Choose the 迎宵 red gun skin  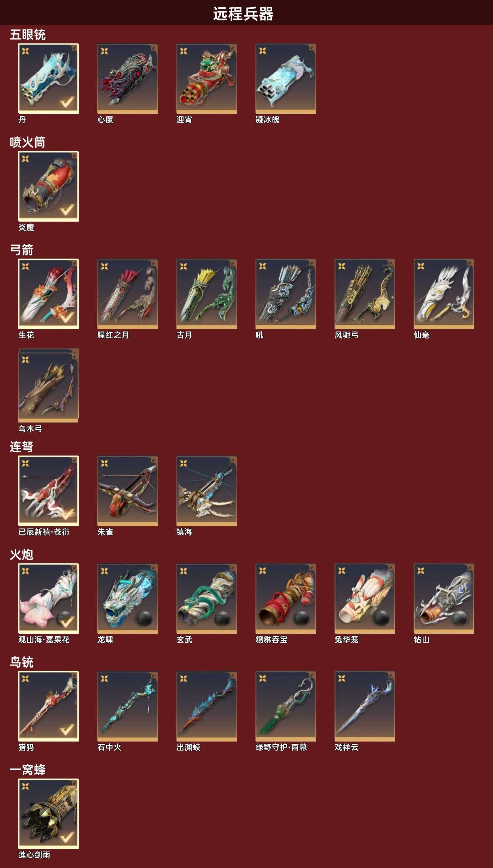207,79
